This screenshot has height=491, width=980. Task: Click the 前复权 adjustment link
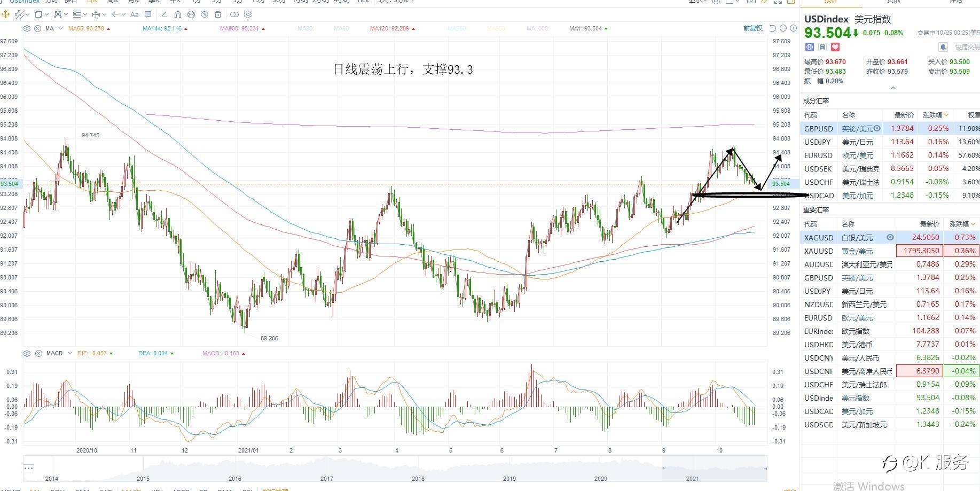click(x=753, y=28)
